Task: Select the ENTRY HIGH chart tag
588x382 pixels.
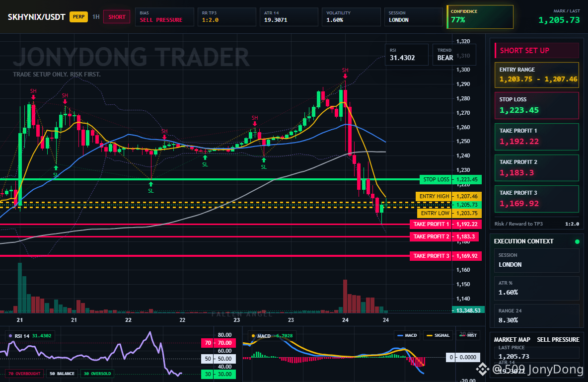Action: (434, 196)
